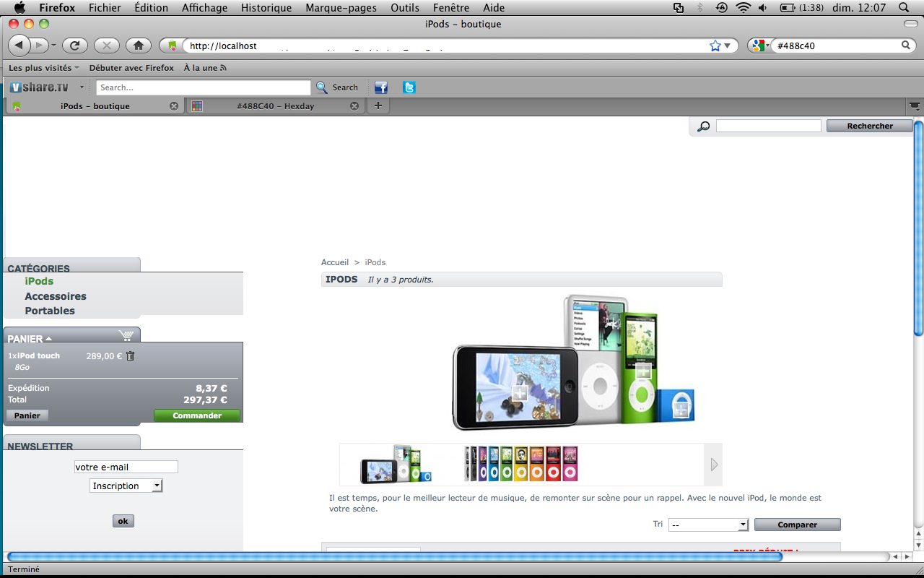The height and width of the screenshot is (578, 924).
Task: Open the Débuter avec Firefox bookmark
Action: (x=131, y=68)
